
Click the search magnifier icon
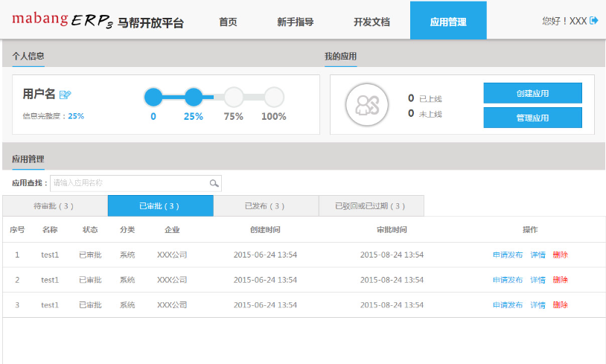pyautogui.click(x=214, y=183)
